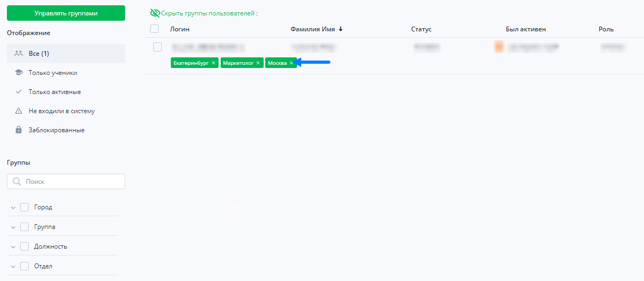Screen dimensions: 644x281
Task: Expand the Должность group chevron
Action: [x=13, y=247]
